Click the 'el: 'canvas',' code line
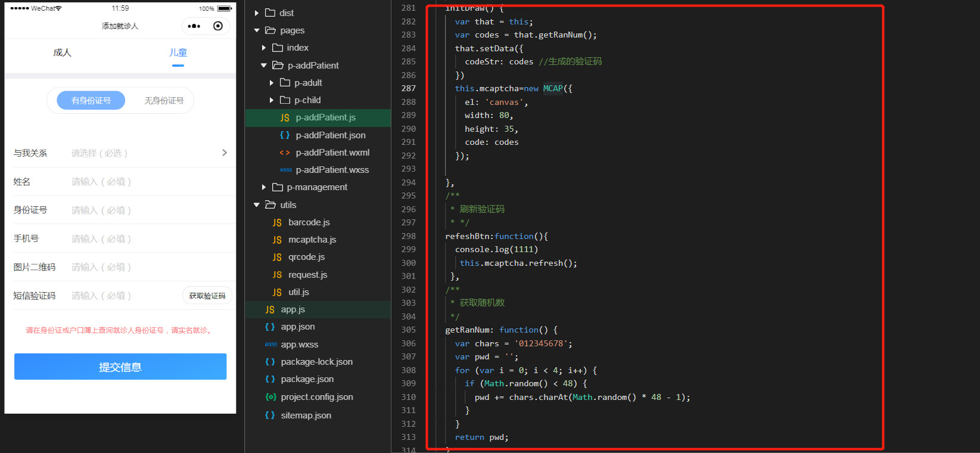The height and width of the screenshot is (453, 980). (x=496, y=102)
